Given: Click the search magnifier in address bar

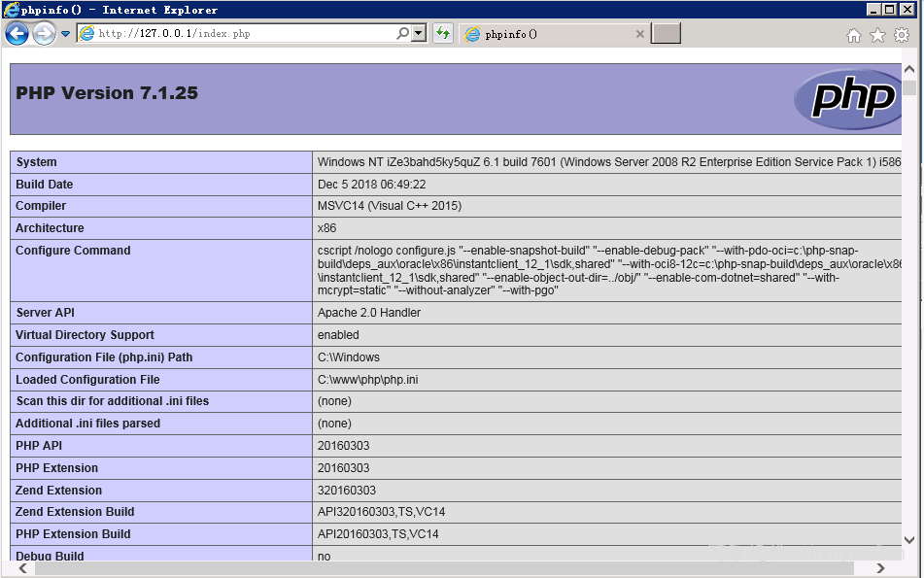Looking at the screenshot, I should [x=402, y=33].
